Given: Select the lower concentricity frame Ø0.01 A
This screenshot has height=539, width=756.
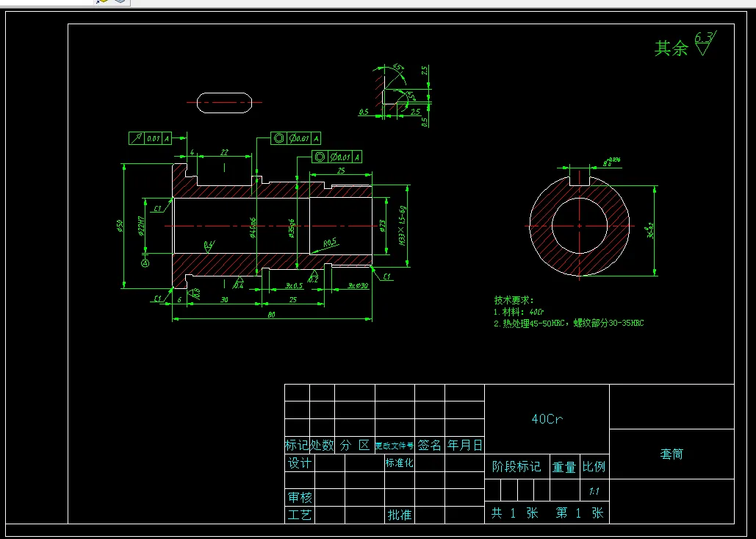Looking at the screenshot, I should [336, 157].
